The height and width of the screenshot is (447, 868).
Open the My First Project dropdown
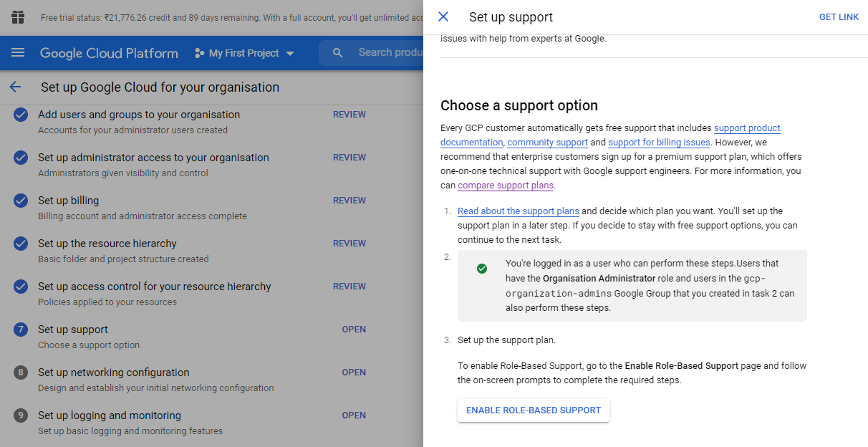click(x=245, y=53)
